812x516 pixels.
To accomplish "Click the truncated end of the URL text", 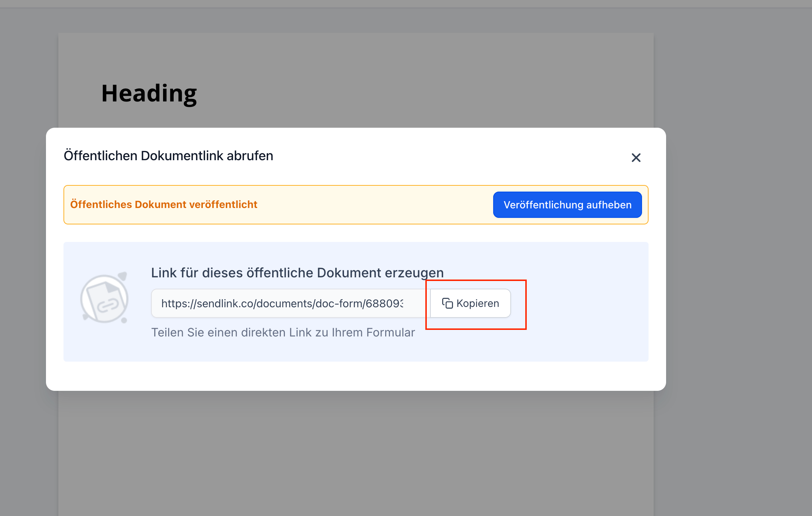I will 398,303.
